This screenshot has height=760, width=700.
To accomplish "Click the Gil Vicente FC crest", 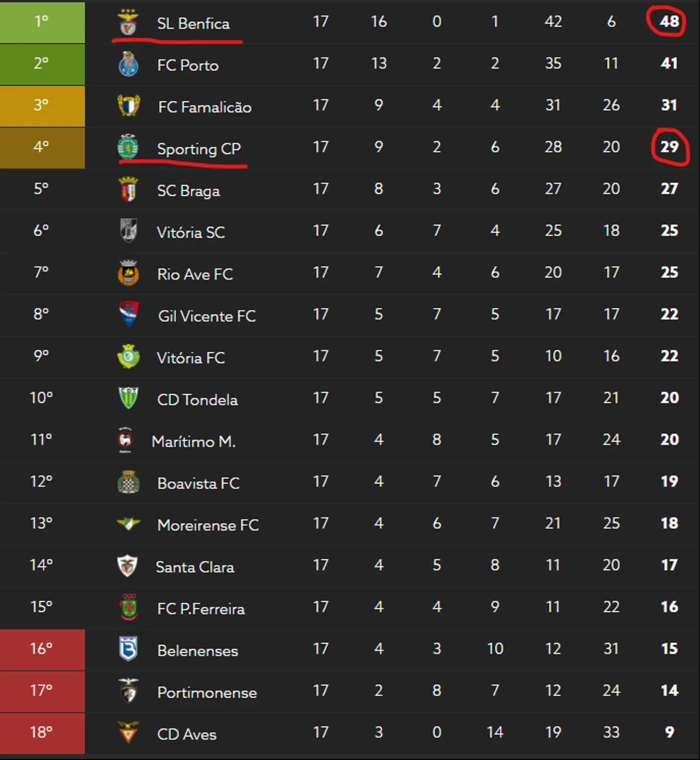I will (x=128, y=314).
